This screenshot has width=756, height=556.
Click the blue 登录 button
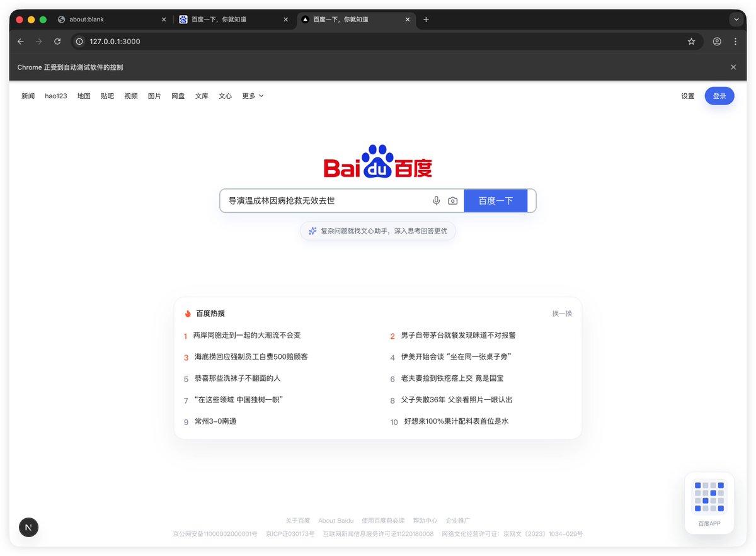[719, 96]
